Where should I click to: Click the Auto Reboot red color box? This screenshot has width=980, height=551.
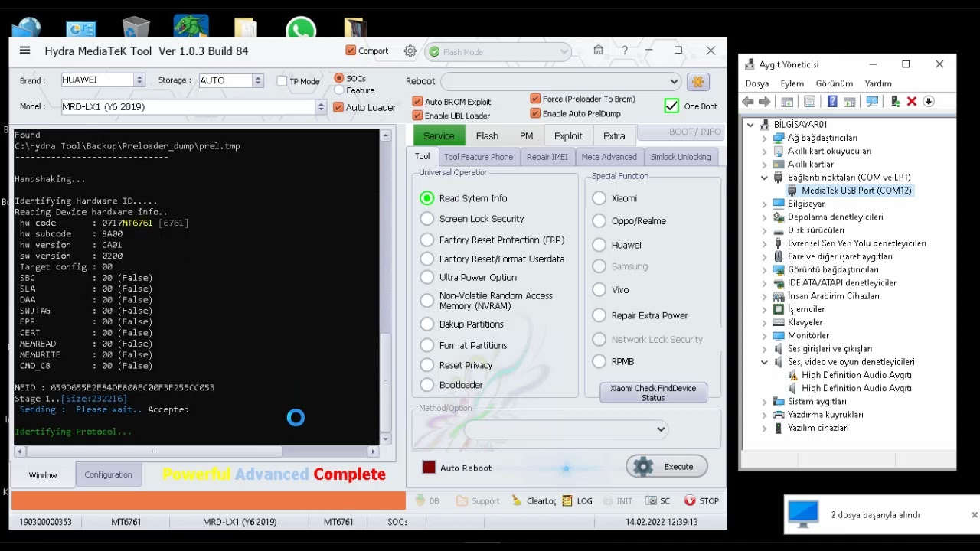coord(429,468)
